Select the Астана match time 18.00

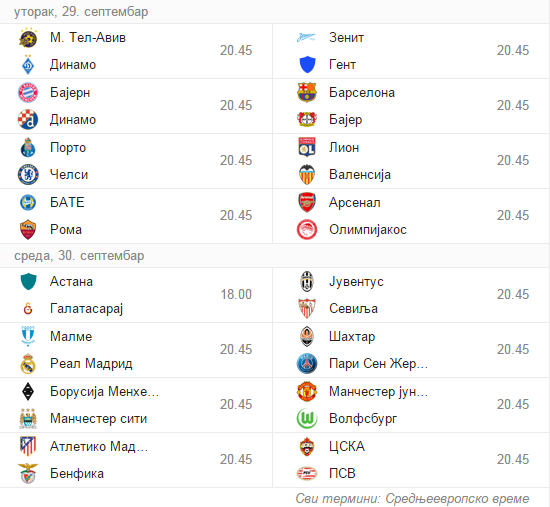[236, 295]
